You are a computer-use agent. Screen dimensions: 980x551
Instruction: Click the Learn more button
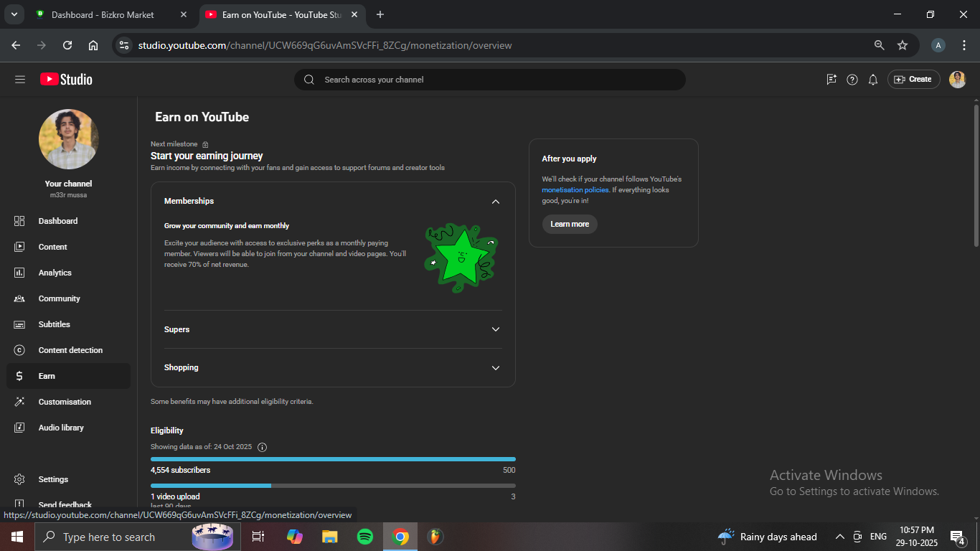point(570,224)
